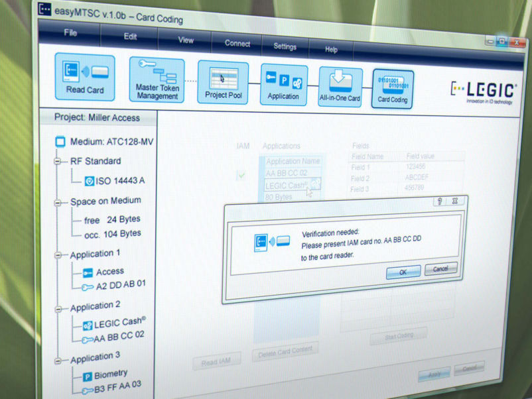Click the Application Name column header

(x=293, y=161)
